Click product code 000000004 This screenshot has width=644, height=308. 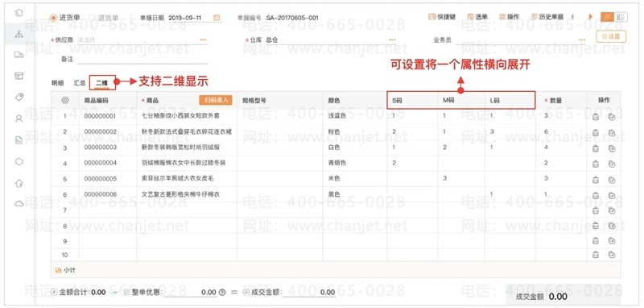coord(100,163)
